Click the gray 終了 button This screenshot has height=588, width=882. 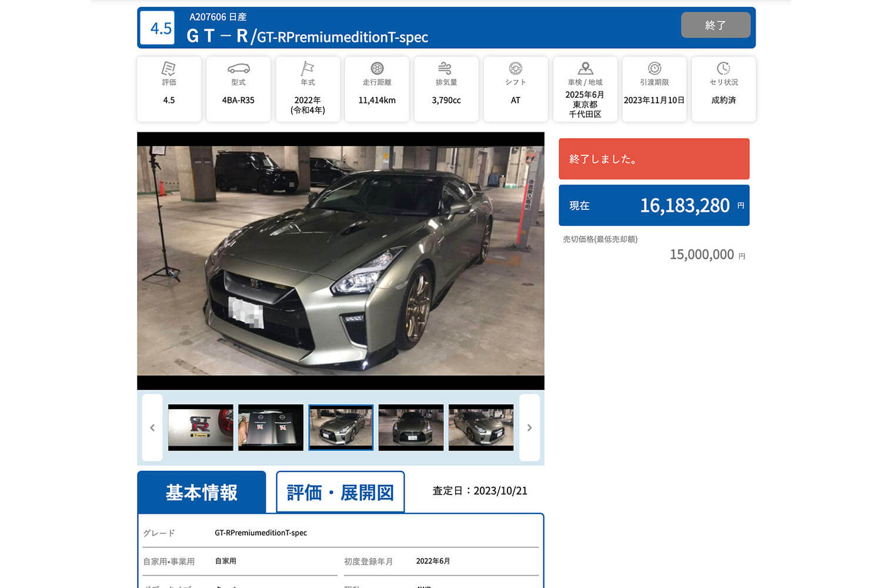[716, 25]
